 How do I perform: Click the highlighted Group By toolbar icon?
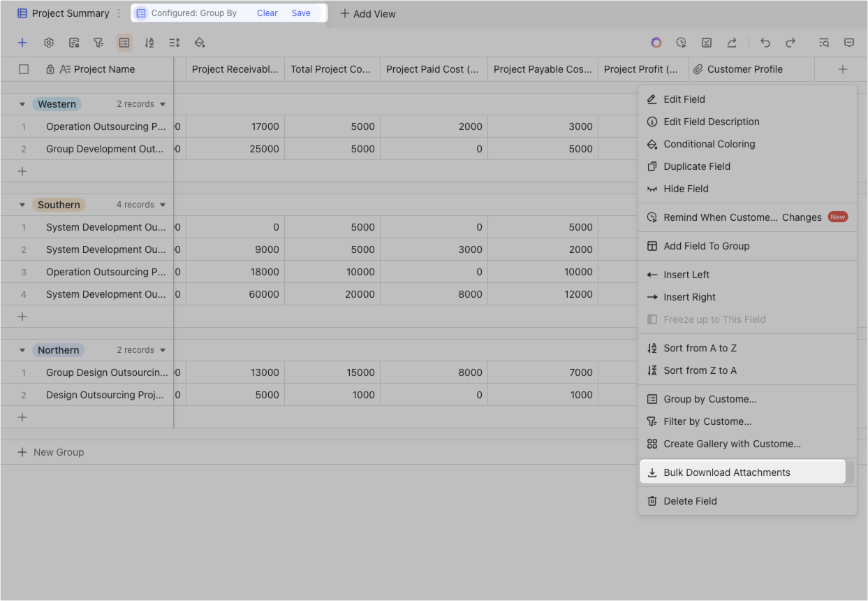[124, 43]
